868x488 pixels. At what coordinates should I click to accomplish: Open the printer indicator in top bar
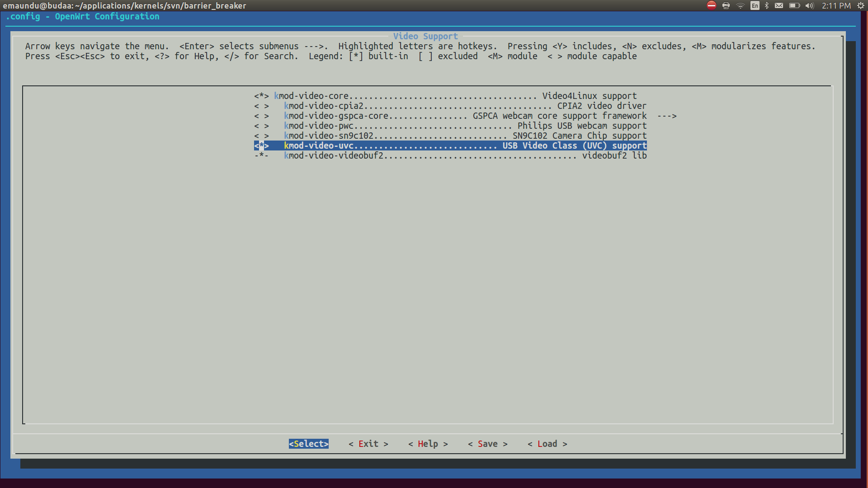coord(726,5)
